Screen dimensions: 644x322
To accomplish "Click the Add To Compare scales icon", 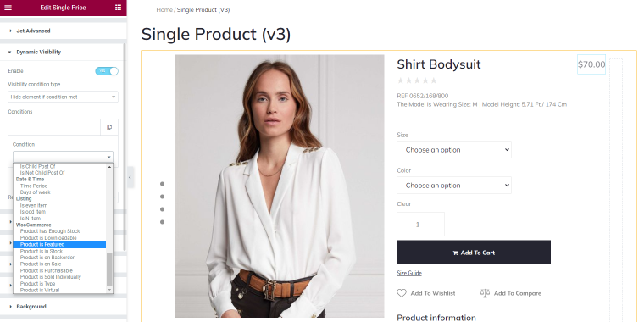I will pos(485,293).
